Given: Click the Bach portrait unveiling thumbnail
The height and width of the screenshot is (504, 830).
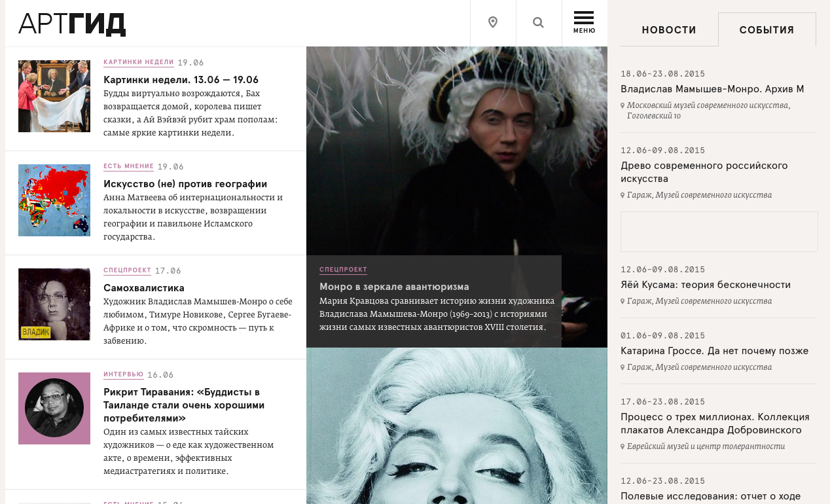Looking at the screenshot, I should [x=54, y=96].
